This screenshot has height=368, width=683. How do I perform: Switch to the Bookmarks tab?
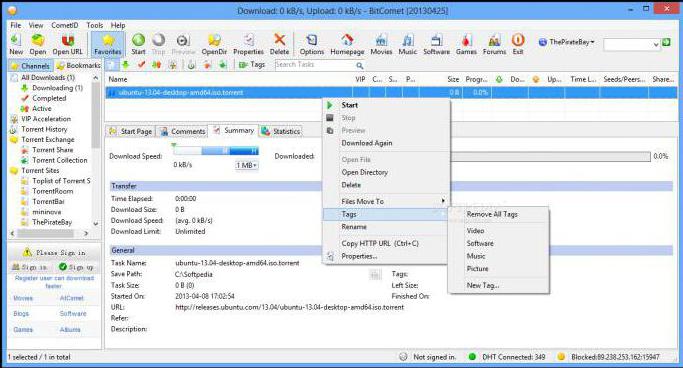78,65
